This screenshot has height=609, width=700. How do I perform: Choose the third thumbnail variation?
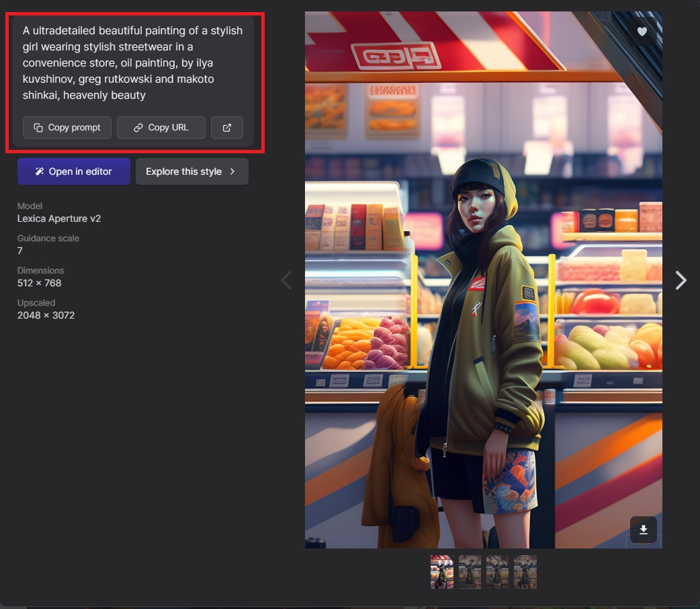click(497, 572)
